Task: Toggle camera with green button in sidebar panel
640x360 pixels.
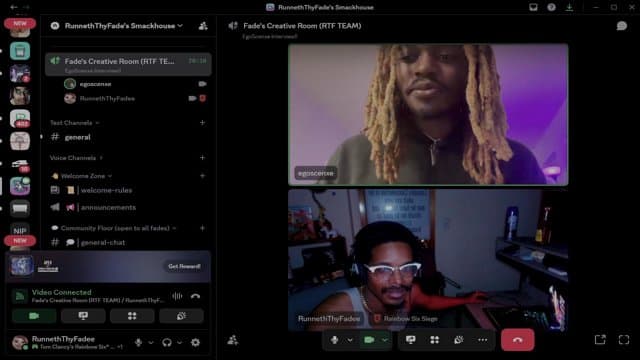Action: tap(34, 316)
